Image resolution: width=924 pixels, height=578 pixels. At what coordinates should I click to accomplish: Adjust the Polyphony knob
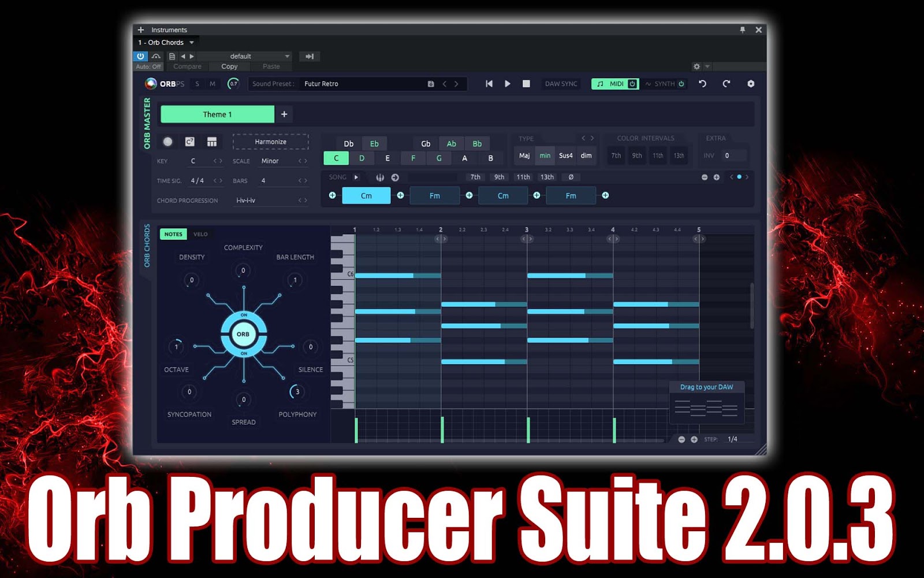(297, 392)
